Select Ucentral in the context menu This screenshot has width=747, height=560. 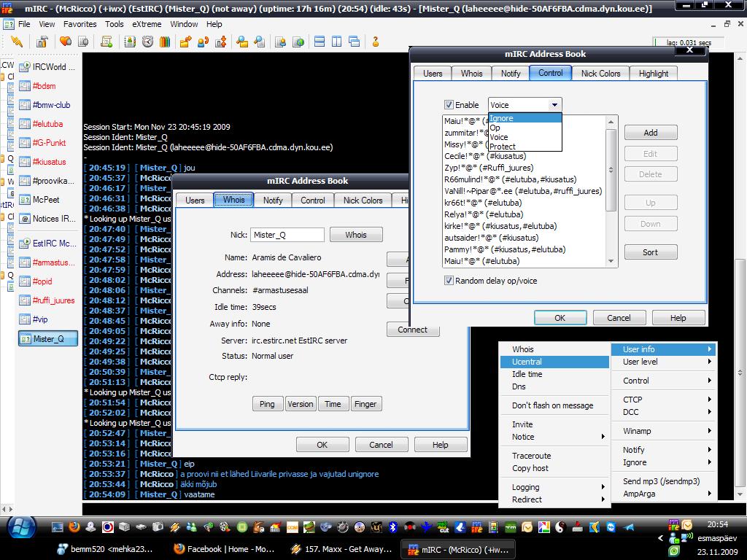pyautogui.click(x=554, y=362)
